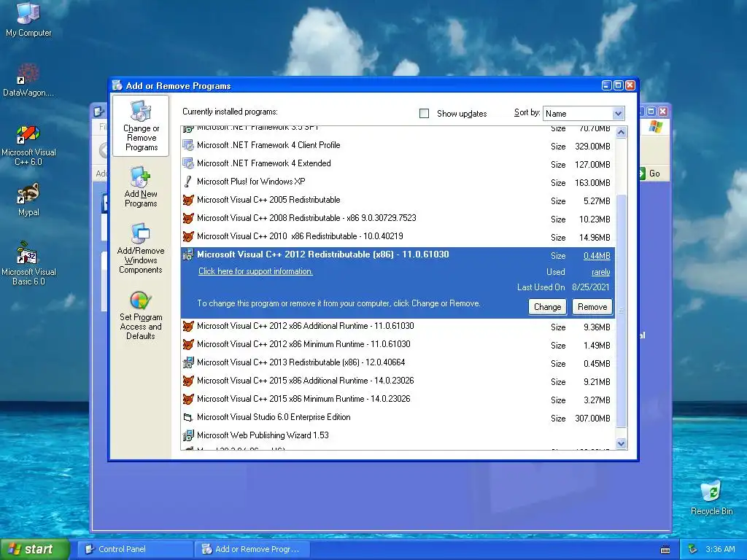
Task: Click the Start button on the taskbar
Action: pyautogui.click(x=35, y=549)
